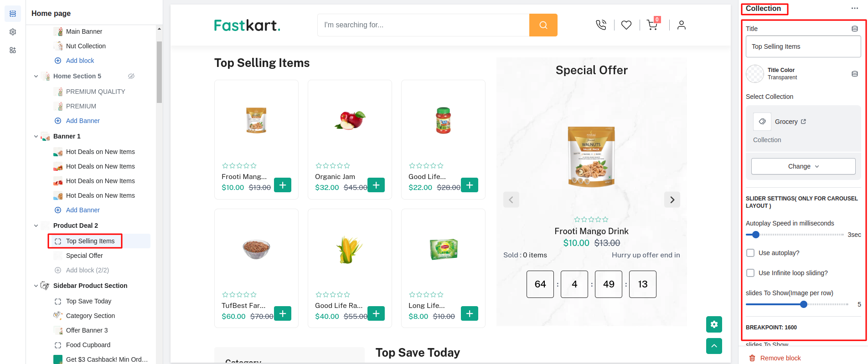Enable the Use autoplay checkbox
868x364 pixels.
750,253
